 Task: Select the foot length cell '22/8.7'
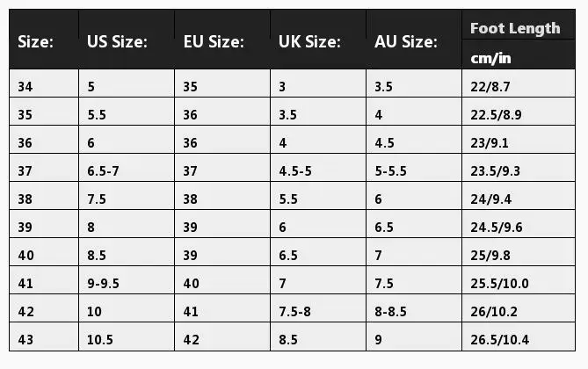(490, 86)
